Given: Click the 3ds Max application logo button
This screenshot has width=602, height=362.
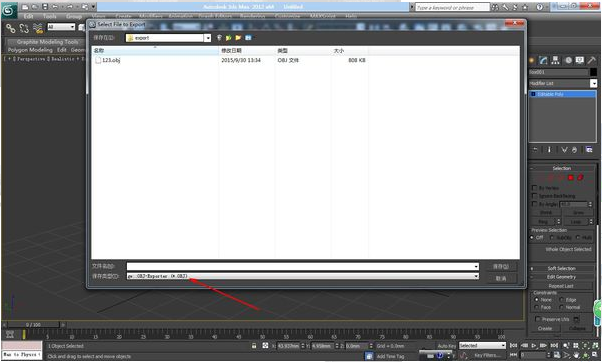Looking at the screenshot, I should click(x=8, y=10).
